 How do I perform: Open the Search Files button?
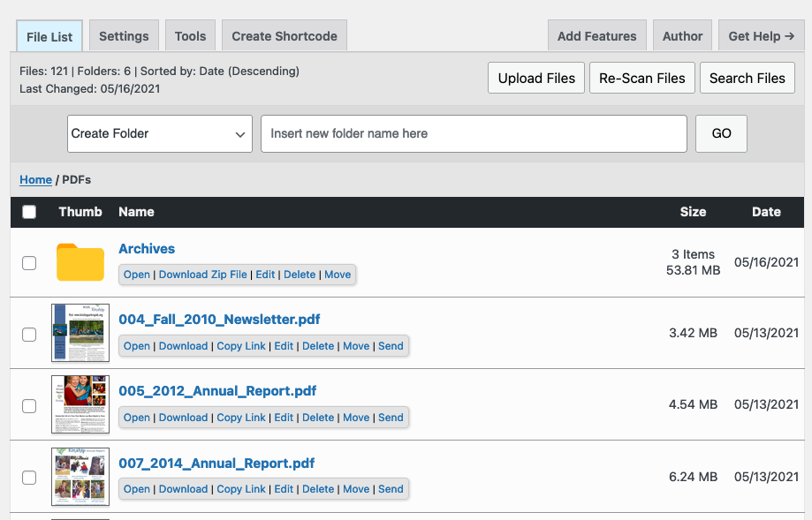tap(747, 78)
